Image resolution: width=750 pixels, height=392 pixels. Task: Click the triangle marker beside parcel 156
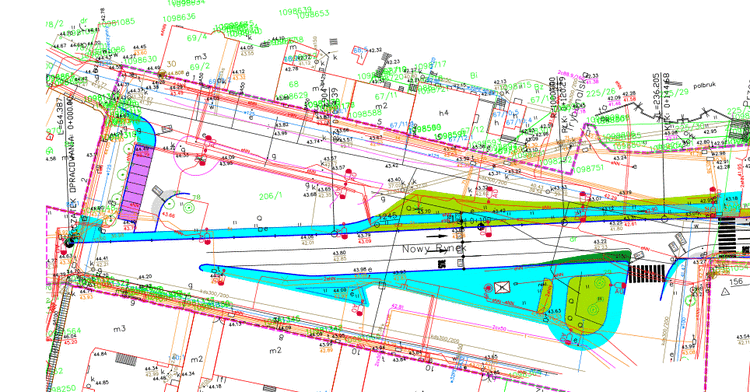tap(726, 292)
